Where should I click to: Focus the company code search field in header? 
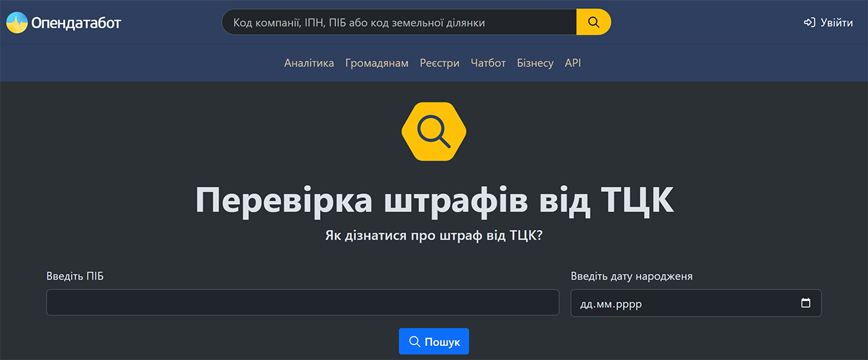[x=399, y=22]
